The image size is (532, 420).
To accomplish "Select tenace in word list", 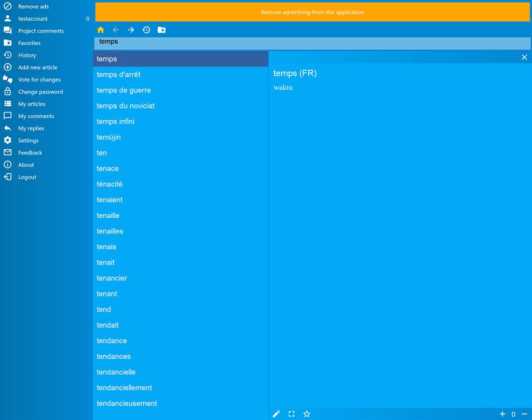I will pyautogui.click(x=181, y=169).
